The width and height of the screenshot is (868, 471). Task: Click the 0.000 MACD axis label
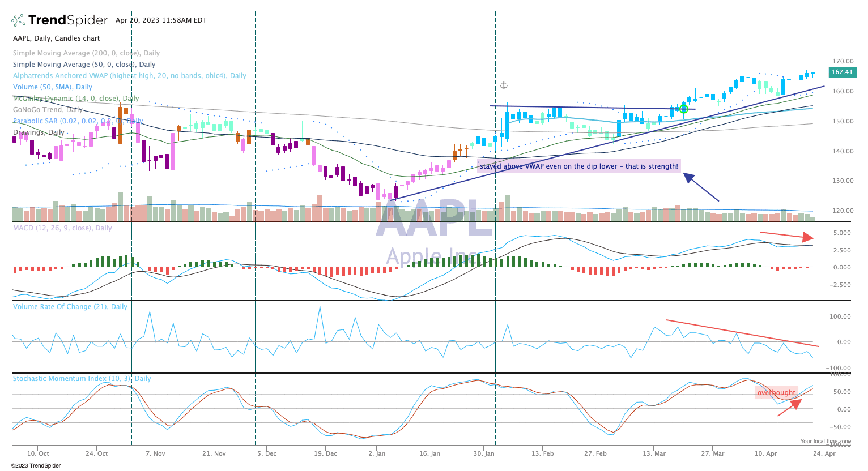point(842,267)
